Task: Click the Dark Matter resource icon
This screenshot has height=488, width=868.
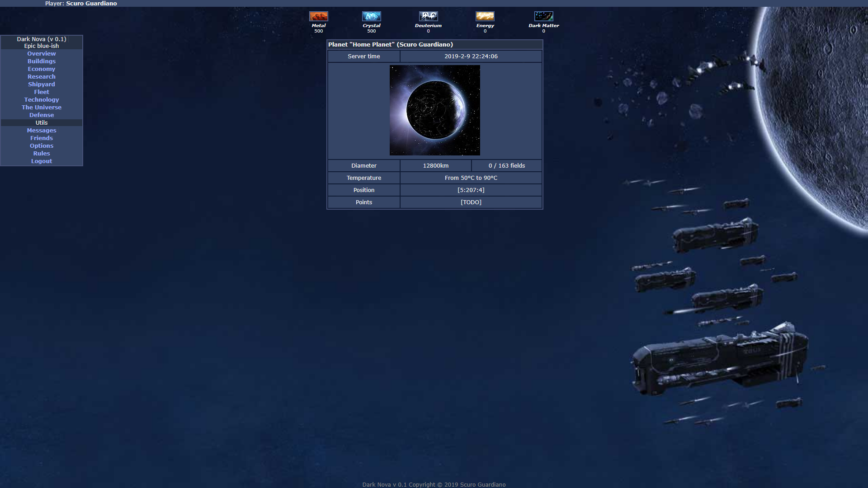Action: tap(542, 16)
